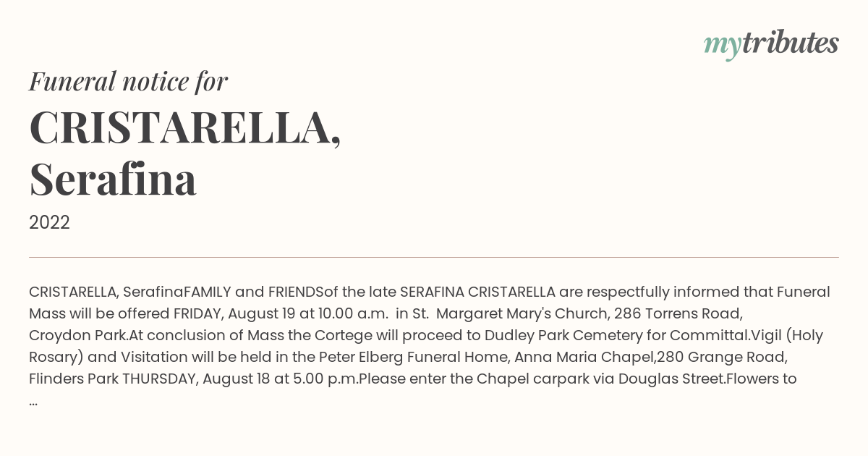This screenshot has width=868, height=456.
Task: Click the Serafina first name heading
Action: click(x=113, y=180)
